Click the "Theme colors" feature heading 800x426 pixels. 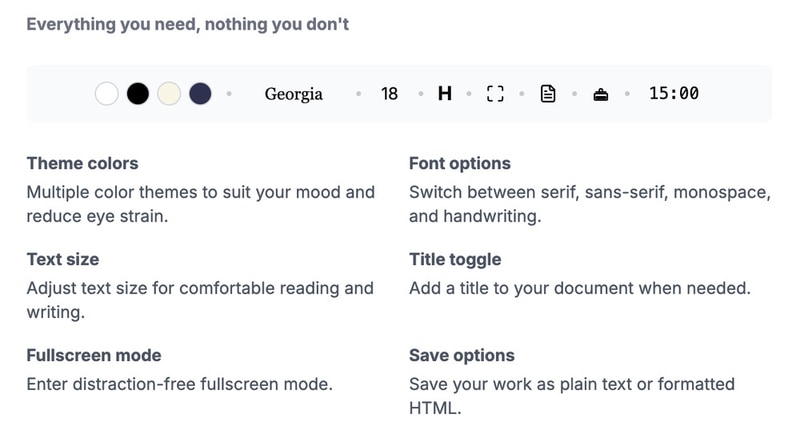pyautogui.click(x=82, y=163)
